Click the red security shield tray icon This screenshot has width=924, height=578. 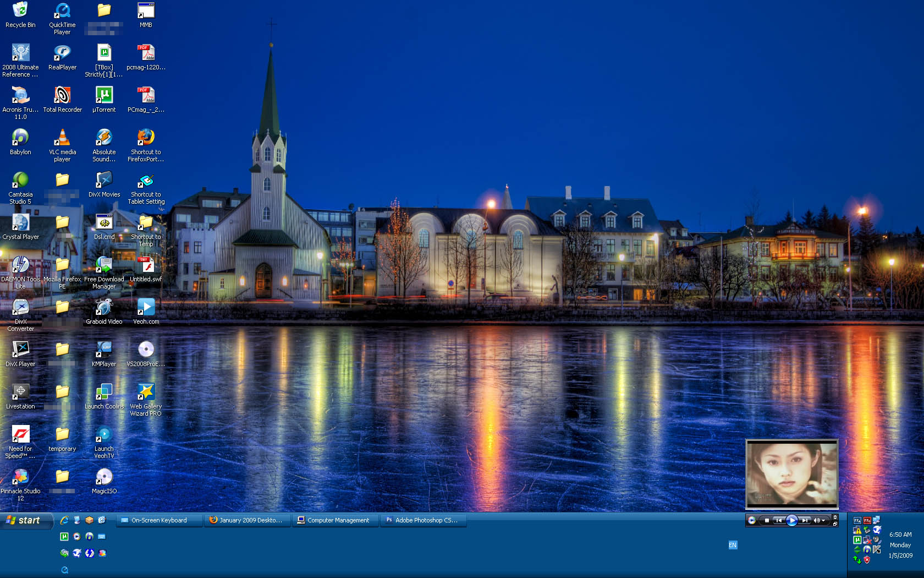point(867,560)
